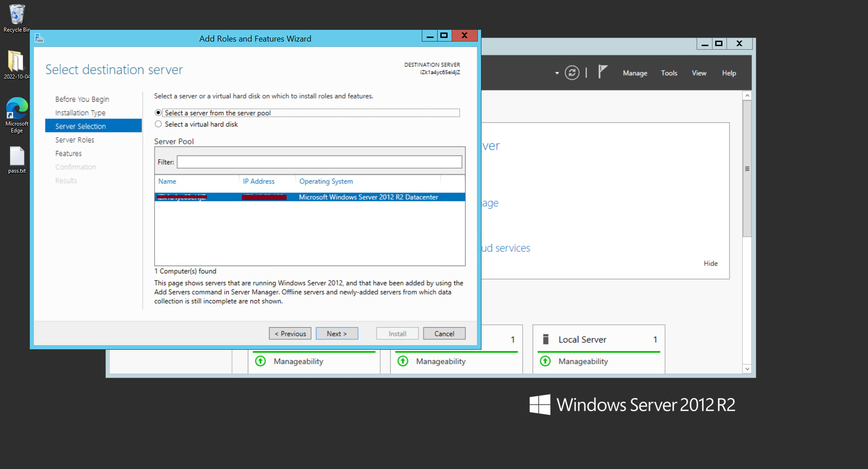Screen dimensions: 868x469
Task: Launch the Microsoft Edge desktop shortcut
Action: coord(17,115)
